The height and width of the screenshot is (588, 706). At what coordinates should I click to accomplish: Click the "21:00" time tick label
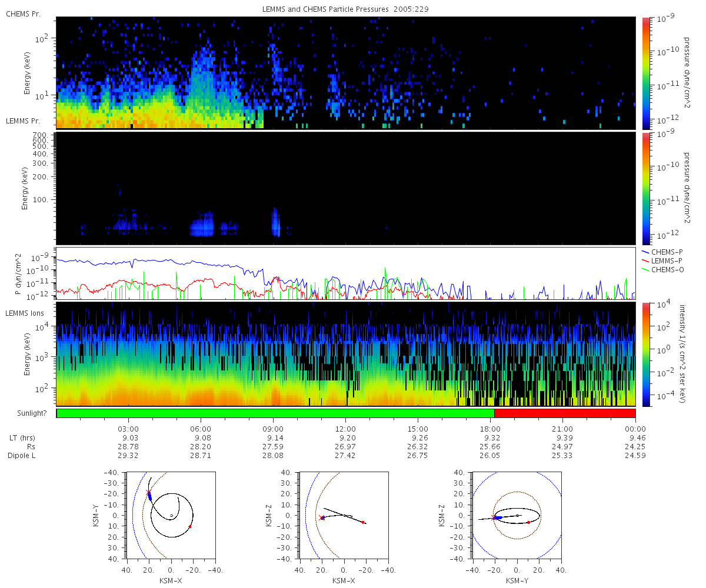563,429
